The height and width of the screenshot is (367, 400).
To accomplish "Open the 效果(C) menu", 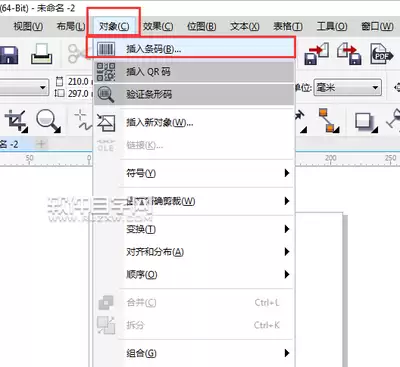I will [x=158, y=26].
